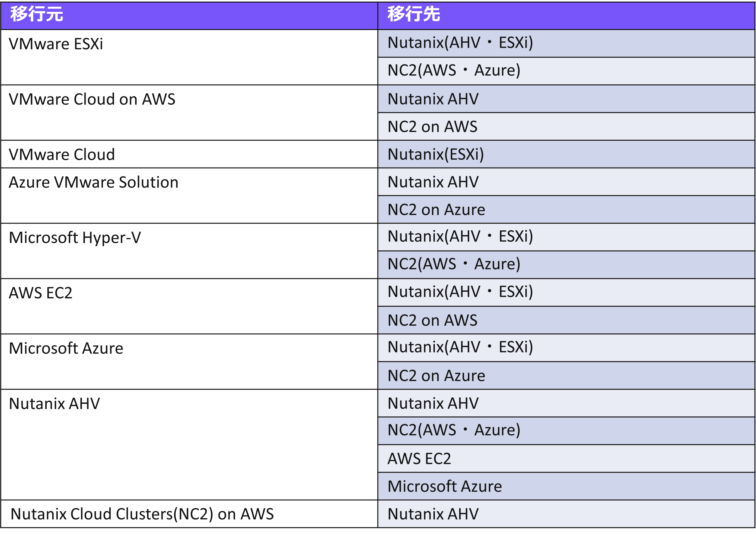Select the VMware Cloud on AWS cell
Image resolution: width=756 pixels, height=535 pixels.
(x=92, y=100)
